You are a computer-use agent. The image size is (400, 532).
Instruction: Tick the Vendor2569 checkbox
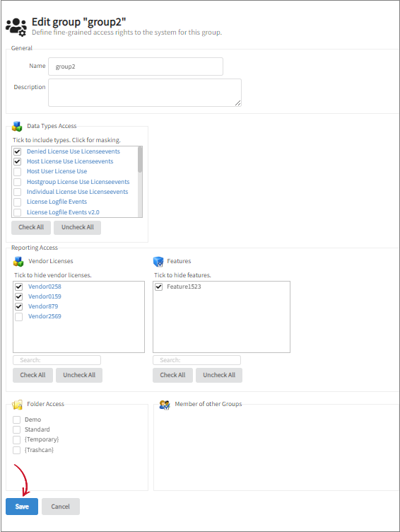(18, 316)
